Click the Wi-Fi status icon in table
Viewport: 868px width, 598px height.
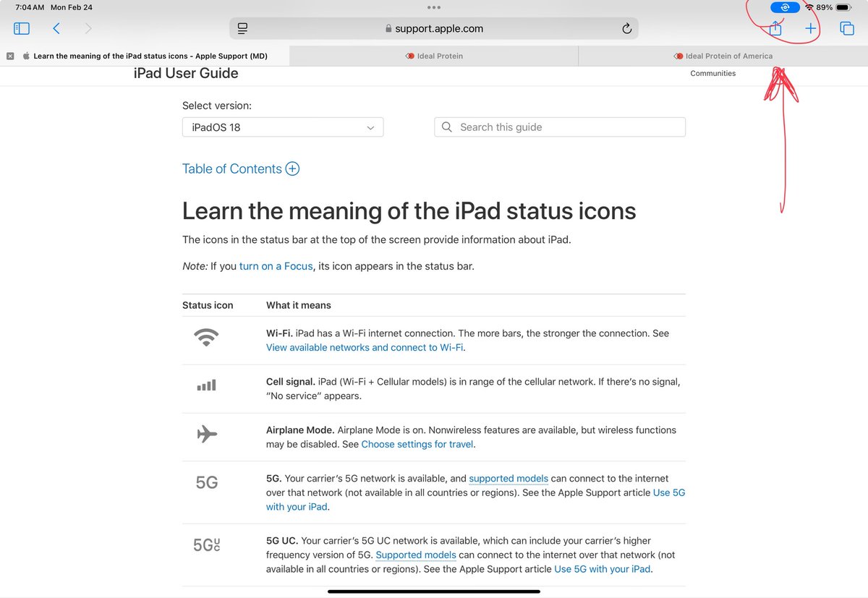206,338
